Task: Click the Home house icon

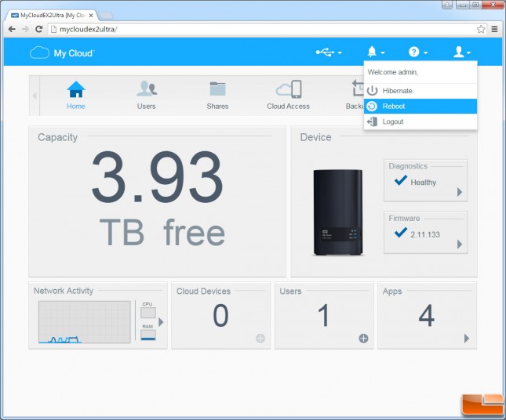Action: coord(76,89)
